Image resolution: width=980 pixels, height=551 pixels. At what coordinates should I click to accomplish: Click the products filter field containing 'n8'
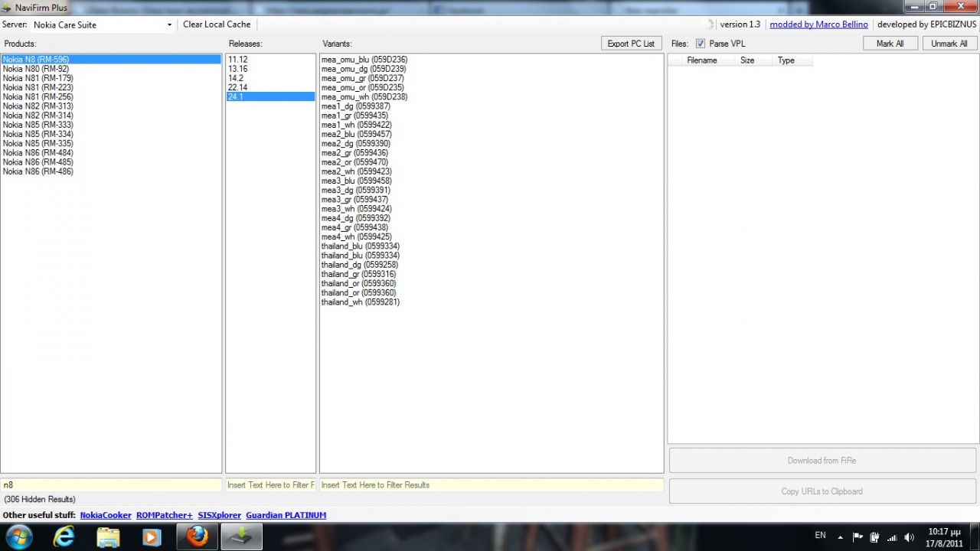click(111, 484)
